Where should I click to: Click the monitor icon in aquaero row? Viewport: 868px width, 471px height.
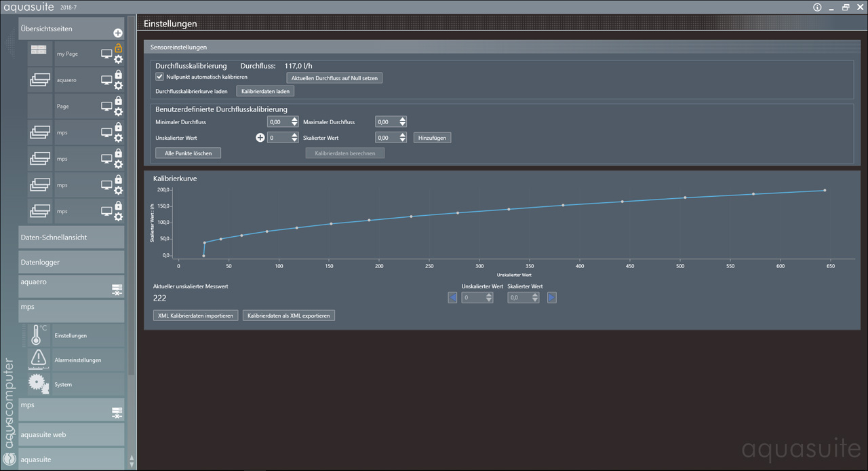(106, 80)
